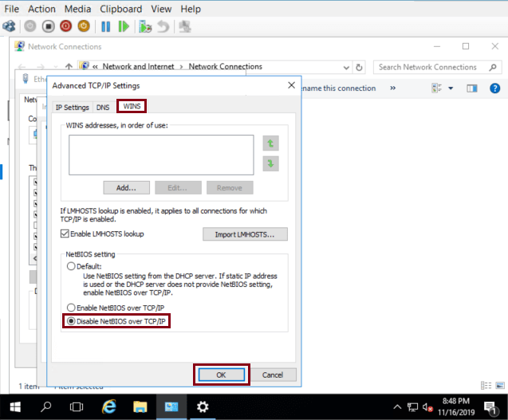
Task: Open the Help menu
Action: pyautogui.click(x=191, y=9)
